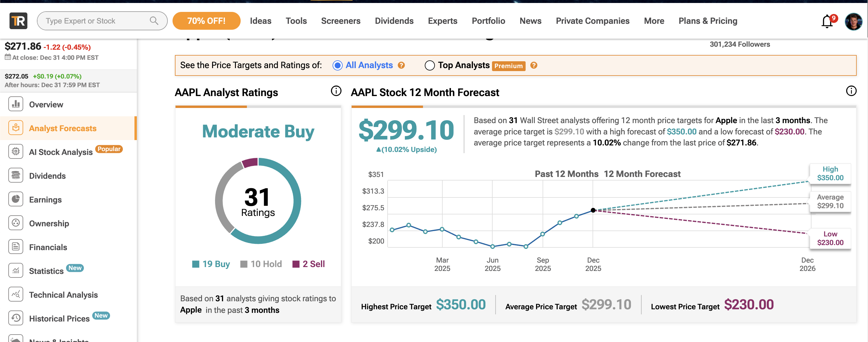The image size is (868, 342).
Task: Open the Tools menu in navigation bar
Action: tap(296, 21)
